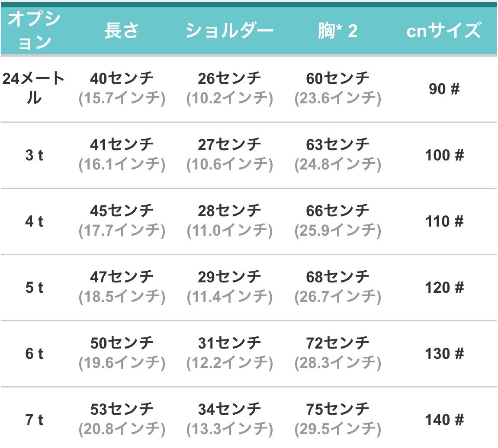Image resolution: width=498 pixels, height=448 pixels.
Task: Select the 34センチ shoulder measurement
Action: click(229, 409)
